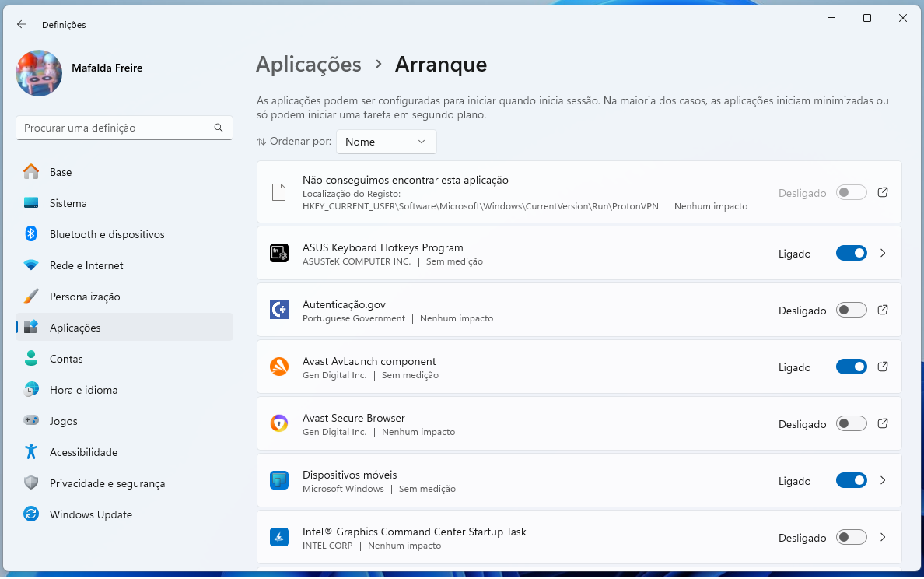This screenshot has width=924, height=579.
Task: Click the Intel Graphics Command Center icon
Action: [279, 537]
